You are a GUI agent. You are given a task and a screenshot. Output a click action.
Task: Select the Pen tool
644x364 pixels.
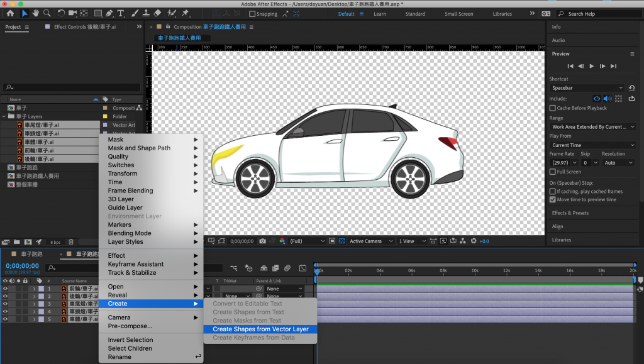tap(109, 13)
